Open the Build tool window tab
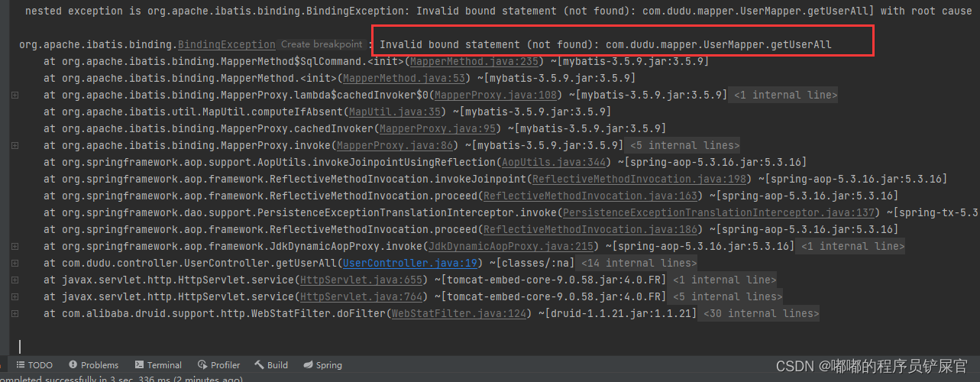This screenshot has height=382, width=980. 271,365
